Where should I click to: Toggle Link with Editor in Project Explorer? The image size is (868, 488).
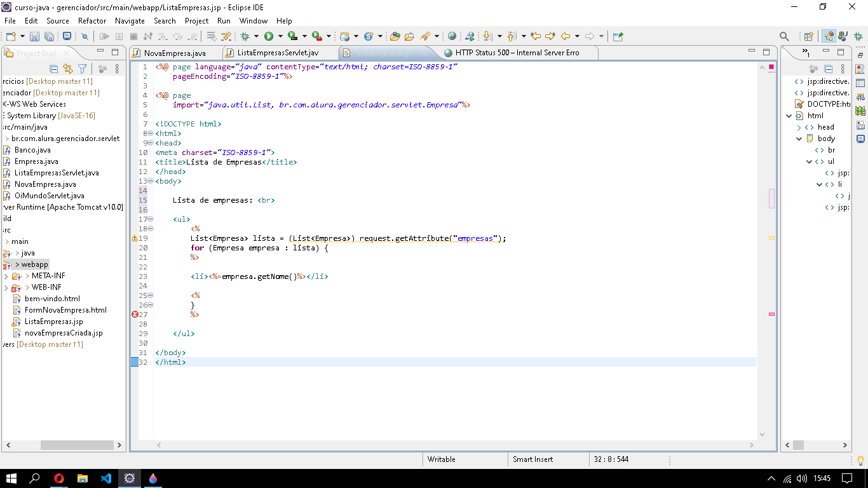pyautogui.click(x=68, y=69)
